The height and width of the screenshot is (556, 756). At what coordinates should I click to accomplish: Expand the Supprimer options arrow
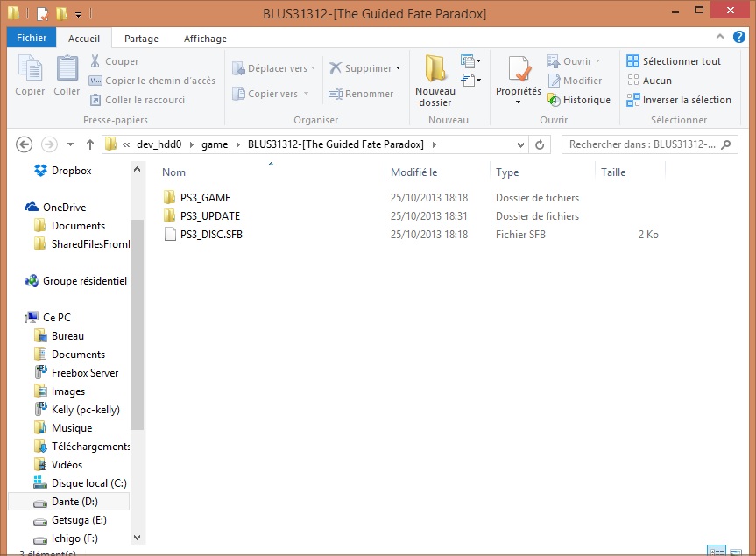(399, 68)
